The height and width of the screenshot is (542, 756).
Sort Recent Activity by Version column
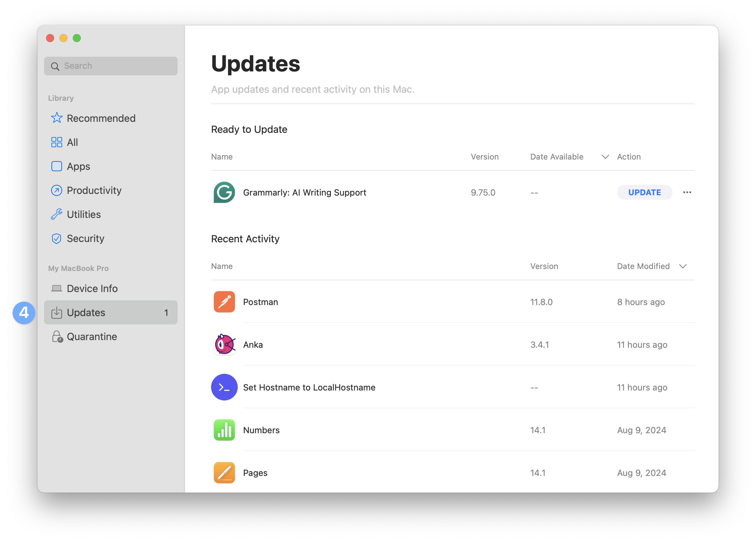click(544, 266)
